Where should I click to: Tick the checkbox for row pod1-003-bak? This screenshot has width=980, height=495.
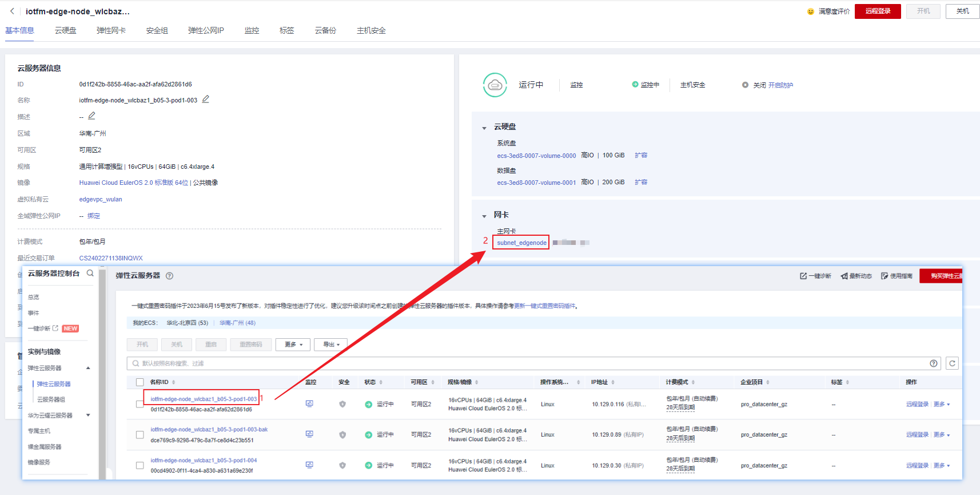coord(140,434)
